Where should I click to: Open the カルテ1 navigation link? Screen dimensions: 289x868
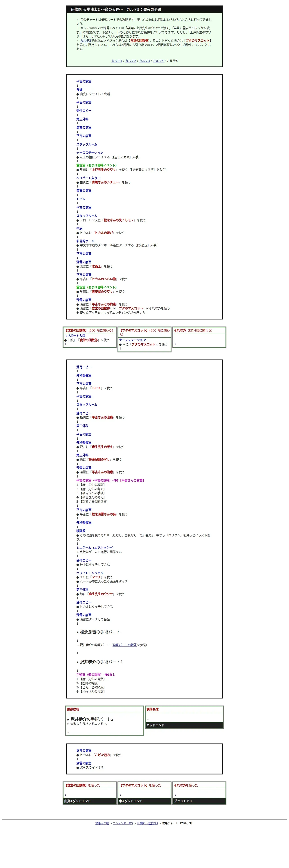[x=117, y=61]
